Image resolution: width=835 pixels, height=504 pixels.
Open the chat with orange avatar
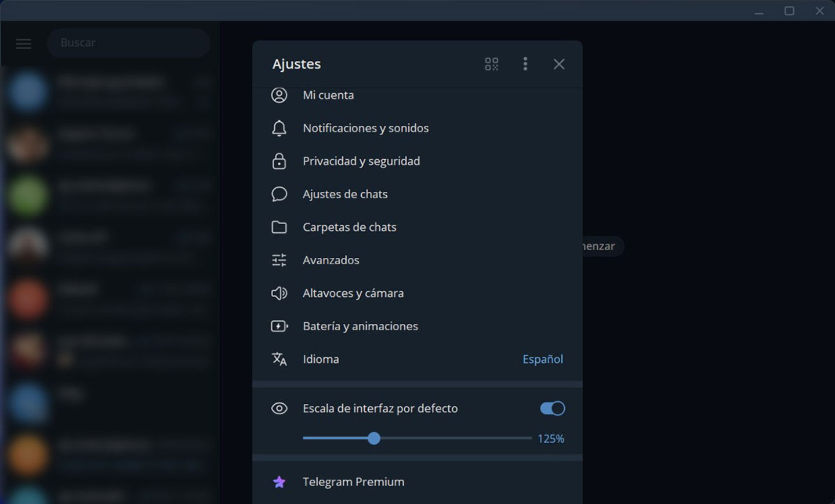110,455
